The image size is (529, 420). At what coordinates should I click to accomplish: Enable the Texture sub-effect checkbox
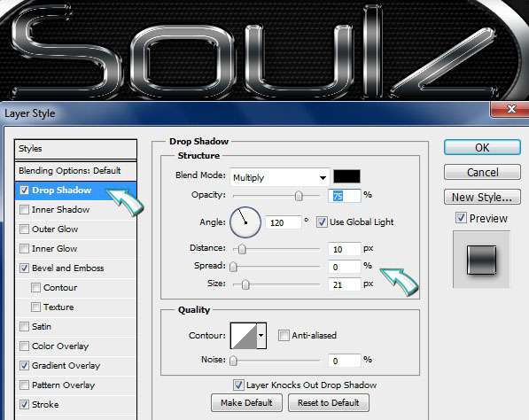pos(35,307)
